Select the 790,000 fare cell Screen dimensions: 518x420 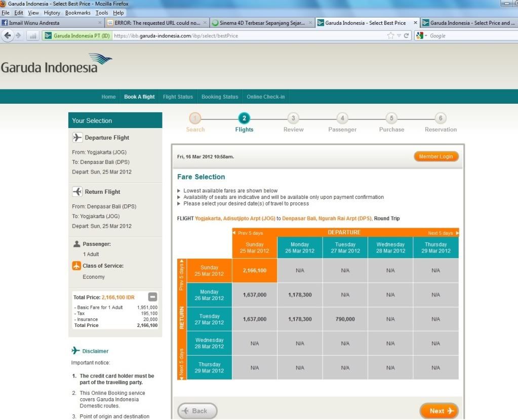point(345,319)
